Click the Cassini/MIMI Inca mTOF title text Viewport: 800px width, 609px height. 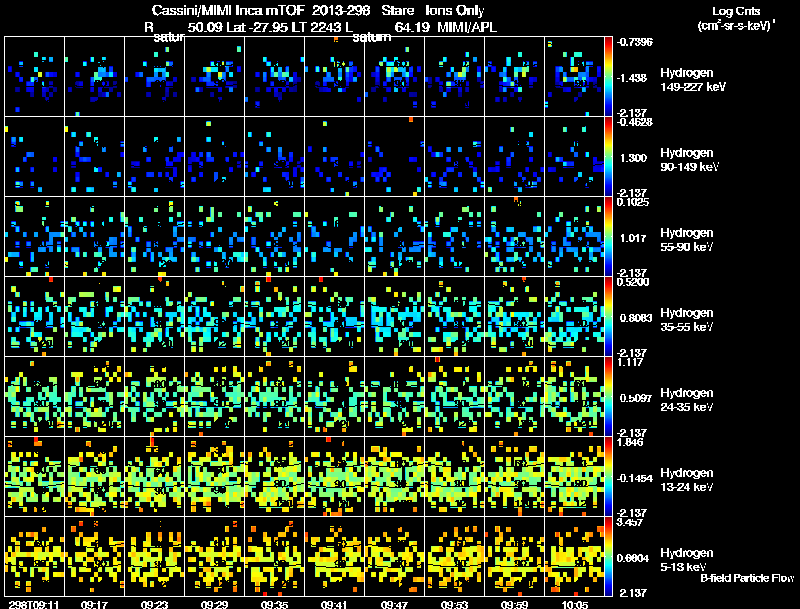click(x=228, y=10)
